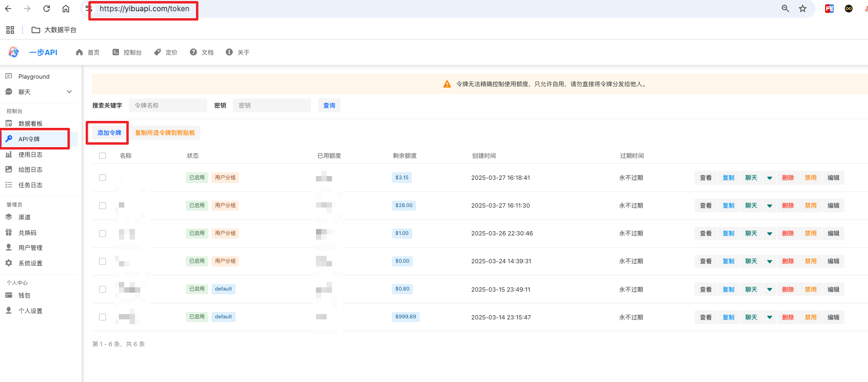Screen dimensions: 868x382
Task: Check the row created 2025-03-15 23:49:11
Action: pyautogui.click(x=102, y=289)
